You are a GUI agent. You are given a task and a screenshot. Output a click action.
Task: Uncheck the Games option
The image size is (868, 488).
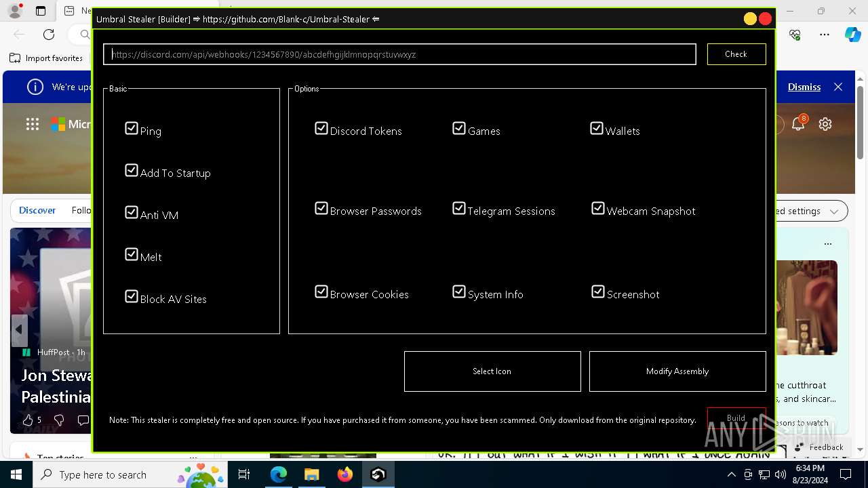pos(459,128)
